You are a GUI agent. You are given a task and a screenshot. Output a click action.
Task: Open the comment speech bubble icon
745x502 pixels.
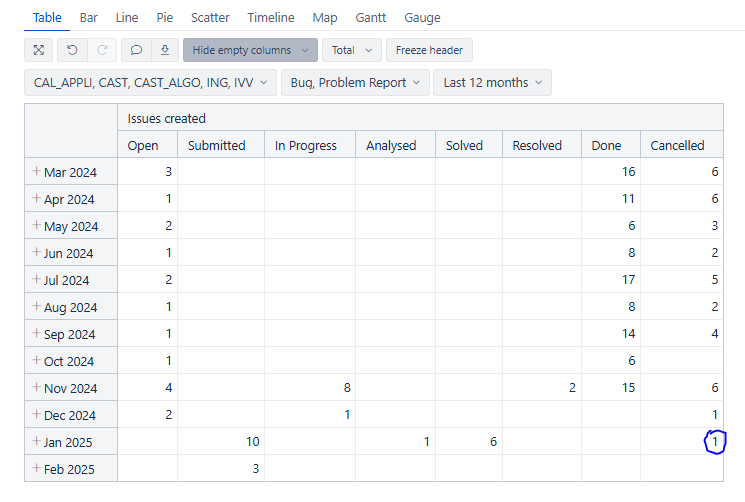[136, 50]
